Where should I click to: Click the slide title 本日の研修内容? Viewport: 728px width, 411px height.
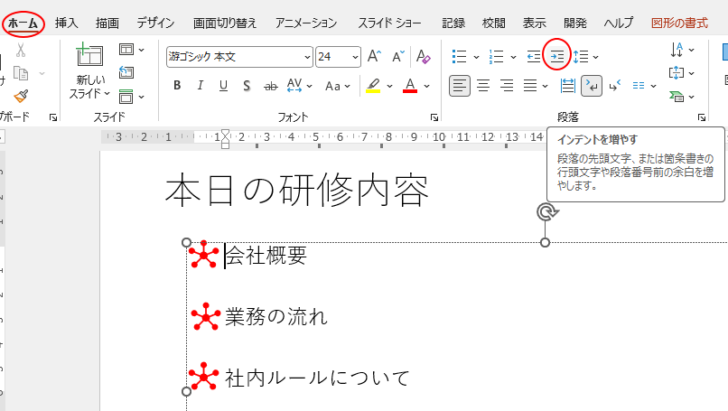pyautogui.click(x=297, y=190)
